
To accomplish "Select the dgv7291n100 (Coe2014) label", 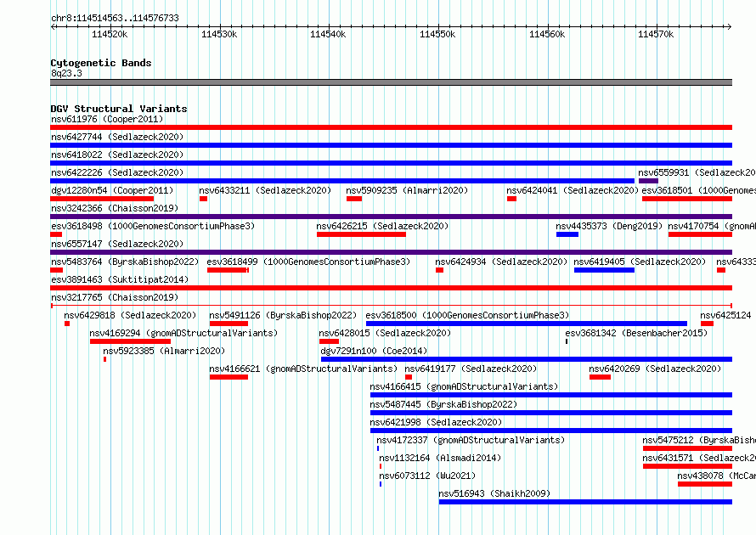I will click(x=374, y=351).
